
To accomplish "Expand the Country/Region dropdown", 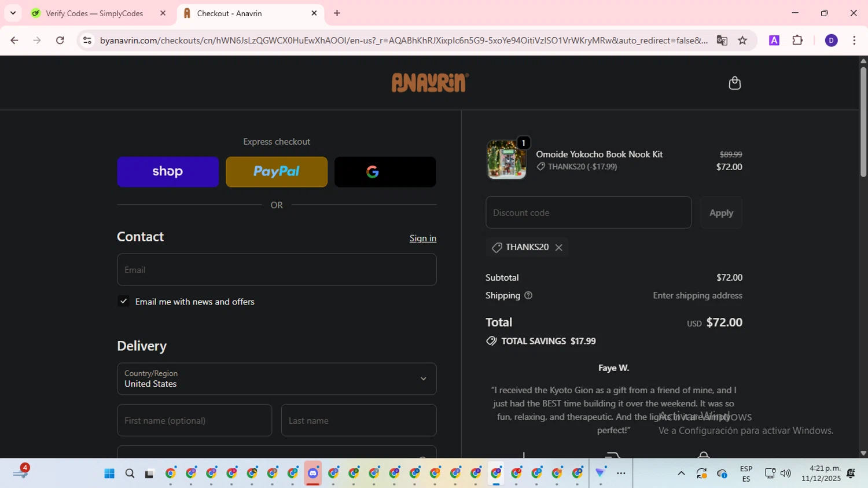I will tap(277, 379).
